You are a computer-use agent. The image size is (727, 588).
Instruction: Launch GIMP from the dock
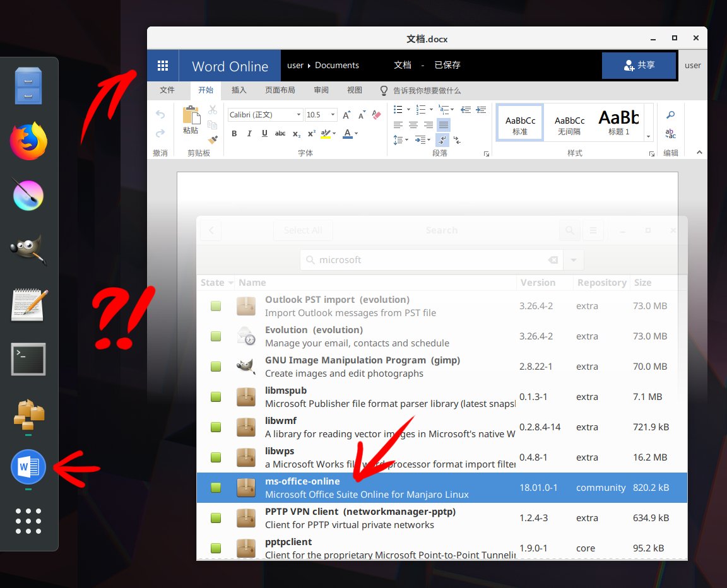(29, 249)
